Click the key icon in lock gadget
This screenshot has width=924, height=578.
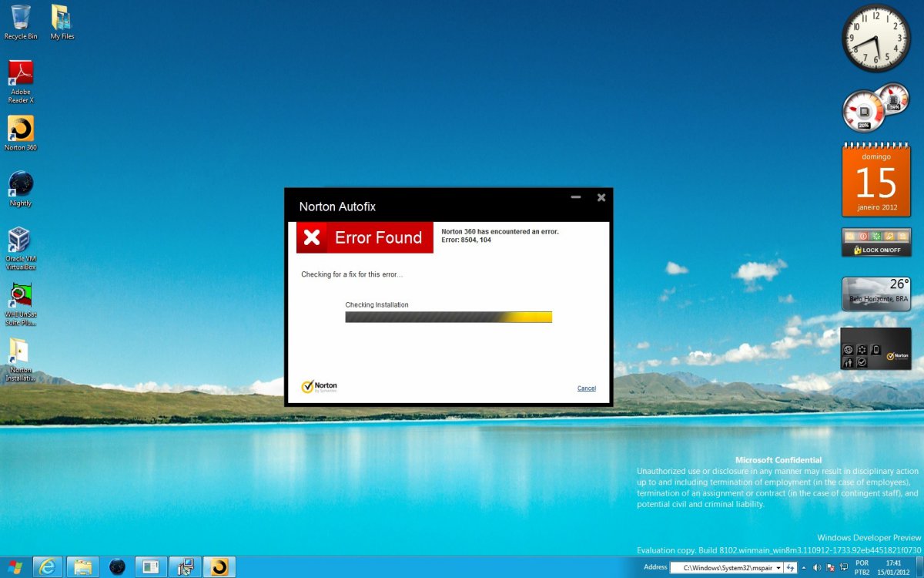(889, 236)
